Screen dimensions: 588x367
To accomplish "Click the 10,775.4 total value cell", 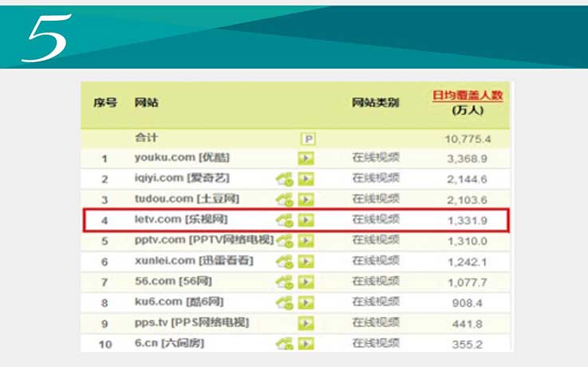I will click(468, 139).
